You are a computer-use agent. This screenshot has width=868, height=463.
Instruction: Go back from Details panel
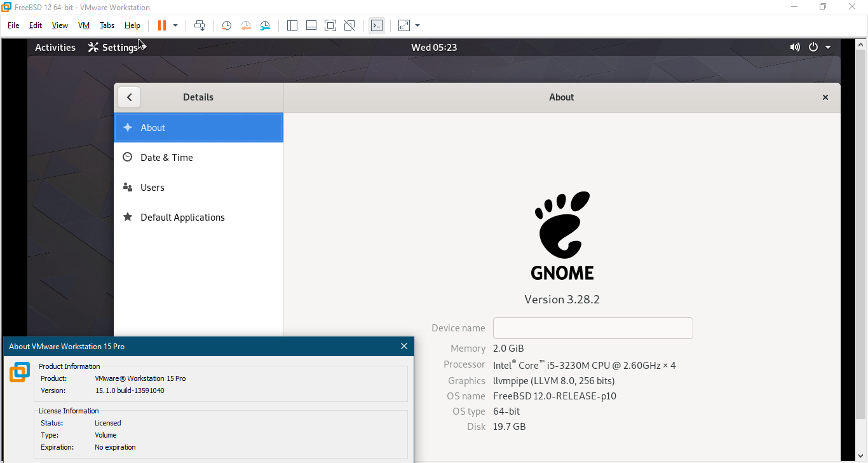(129, 97)
